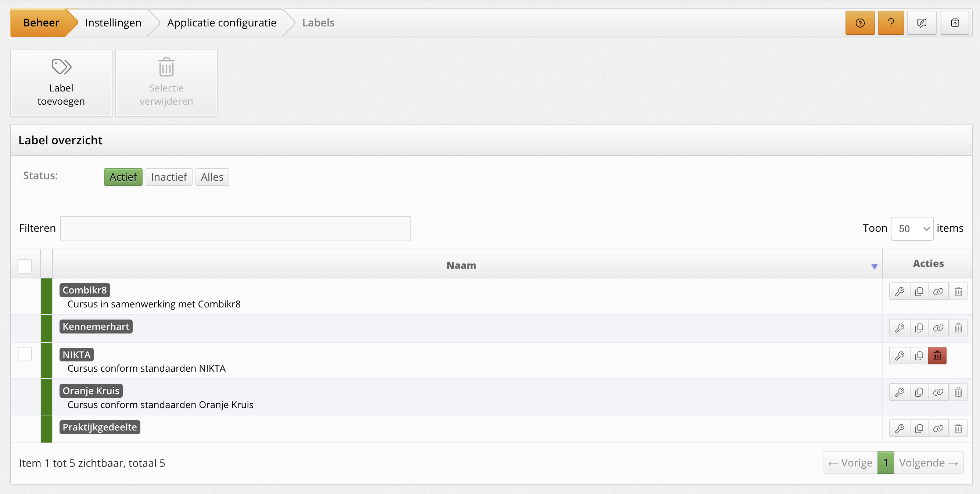Screen dimensions: 980x494
Task: Tick the select-all checkbox in table header
Action: (x=25, y=266)
